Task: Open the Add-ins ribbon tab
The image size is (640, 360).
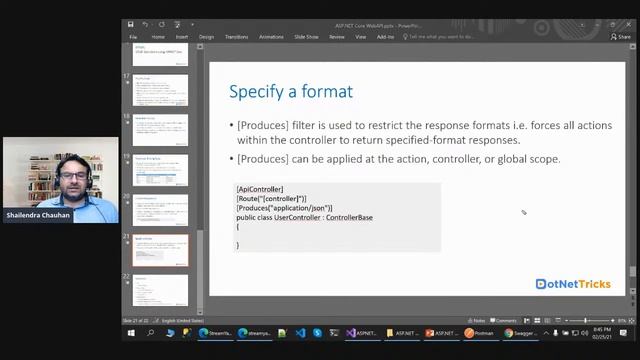Action: pyautogui.click(x=385, y=37)
